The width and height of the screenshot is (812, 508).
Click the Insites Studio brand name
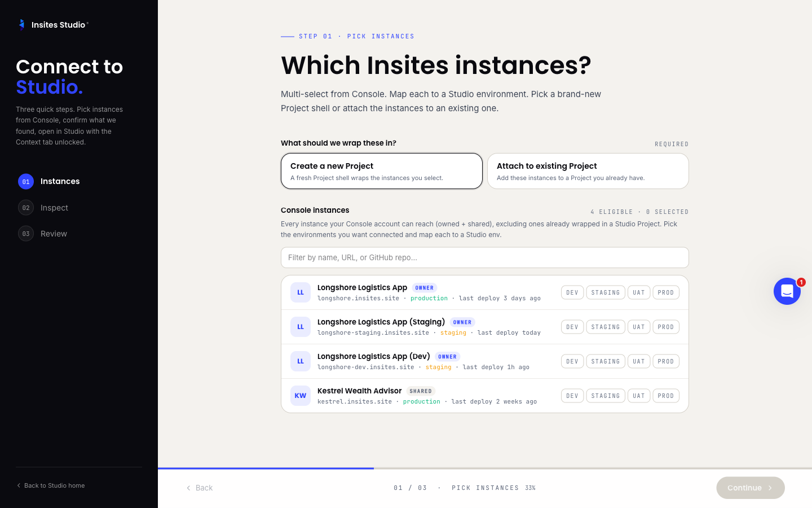coord(59,25)
